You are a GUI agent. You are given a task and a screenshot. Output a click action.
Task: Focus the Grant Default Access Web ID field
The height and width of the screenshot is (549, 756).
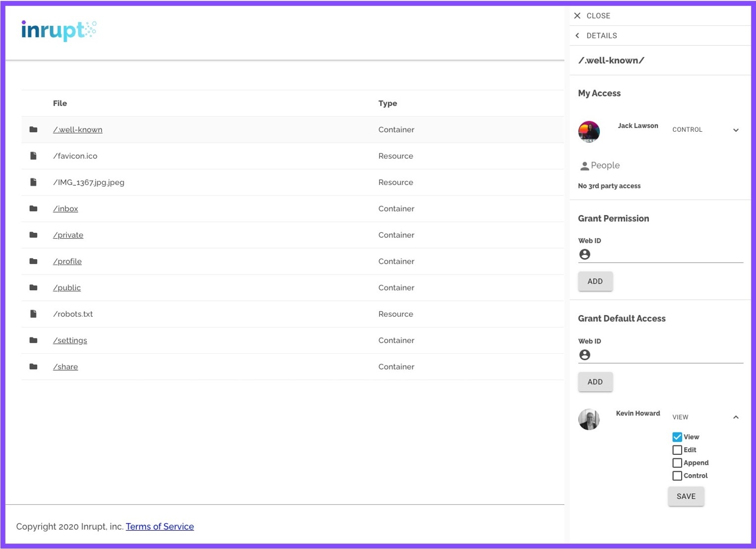coord(666,355)
